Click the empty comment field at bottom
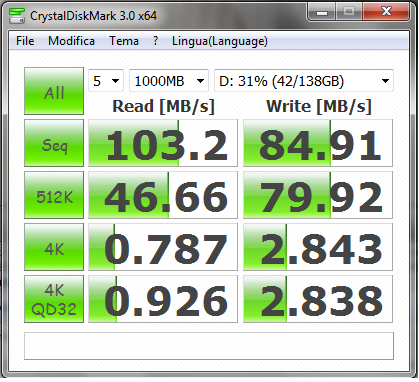 coord(209,346)
